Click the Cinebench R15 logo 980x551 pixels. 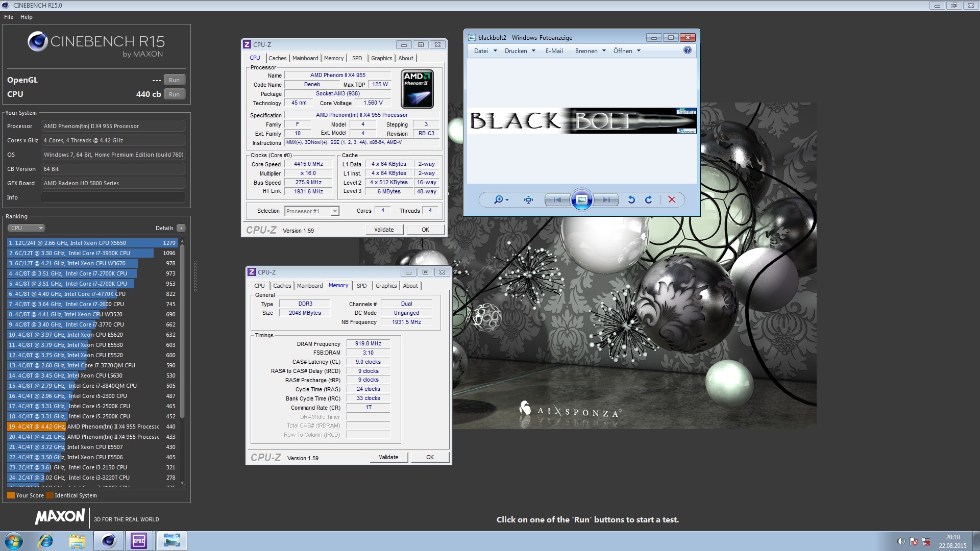pos(96,44)
